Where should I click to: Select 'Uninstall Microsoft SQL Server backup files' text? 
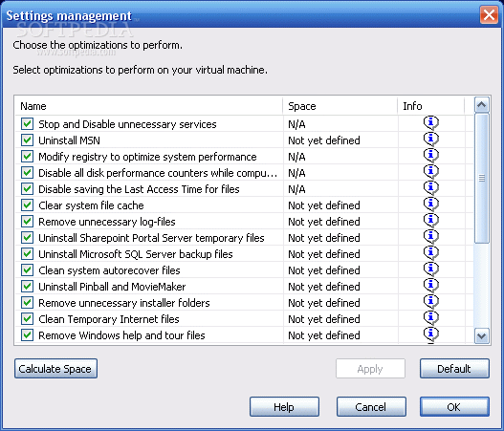tap(135, 254)
